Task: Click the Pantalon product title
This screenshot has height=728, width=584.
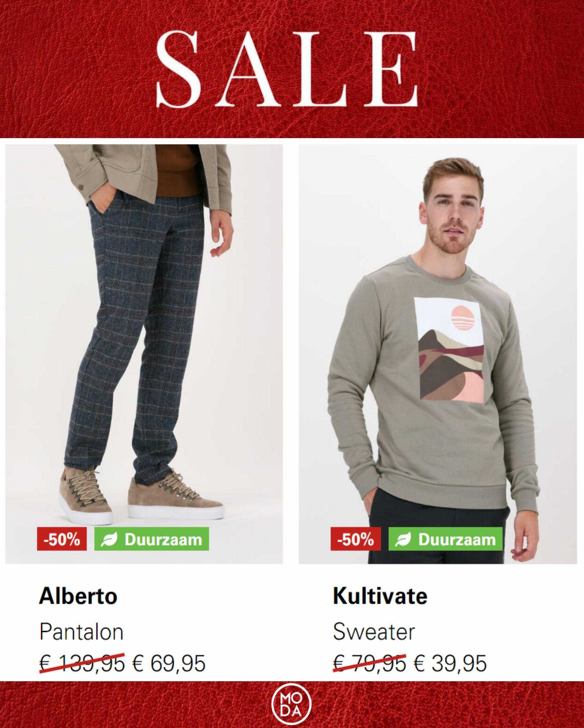Action: pos(81,632)
